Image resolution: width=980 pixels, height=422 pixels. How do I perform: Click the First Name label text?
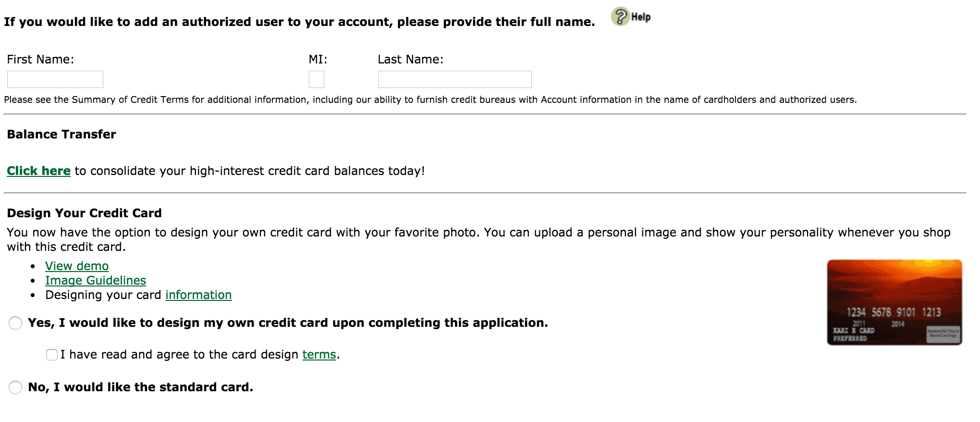pos(40,60)
